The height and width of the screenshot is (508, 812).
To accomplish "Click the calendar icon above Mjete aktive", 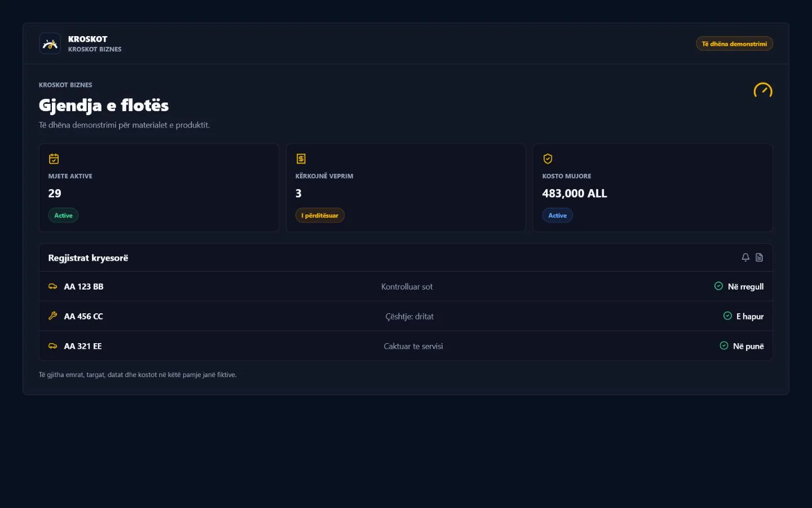I will (x=54, y=159).
